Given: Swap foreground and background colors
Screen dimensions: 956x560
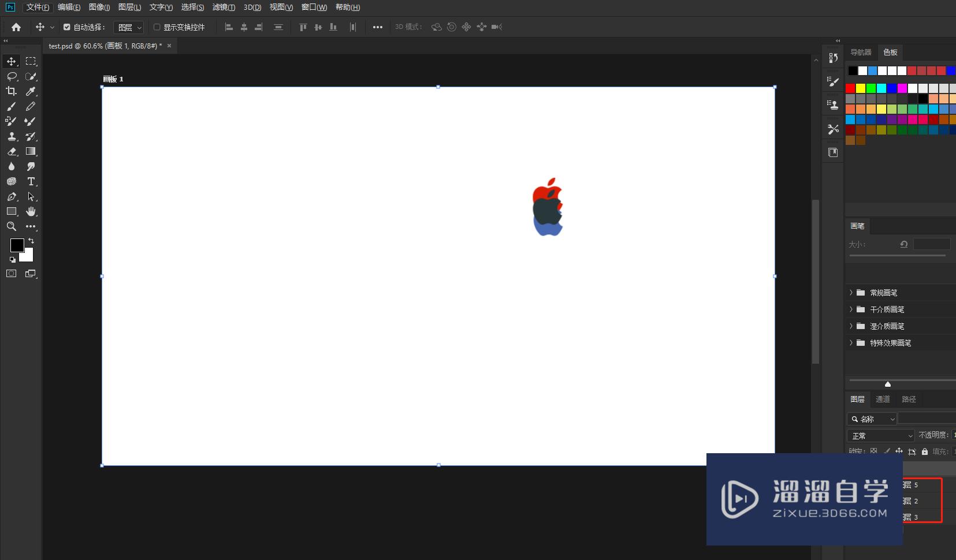Looking at the screenshot, I should point(31,241).
